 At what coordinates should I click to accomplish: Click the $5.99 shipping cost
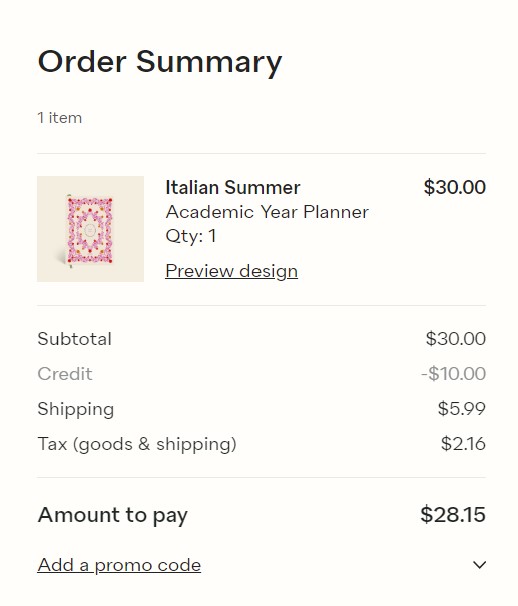[462, 409]
